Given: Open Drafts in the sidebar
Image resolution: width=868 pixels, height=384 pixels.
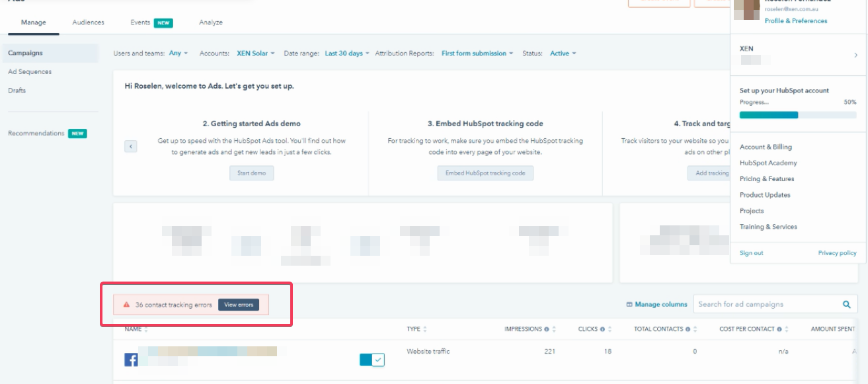Looking at the screenshot, I should point(17,91).
